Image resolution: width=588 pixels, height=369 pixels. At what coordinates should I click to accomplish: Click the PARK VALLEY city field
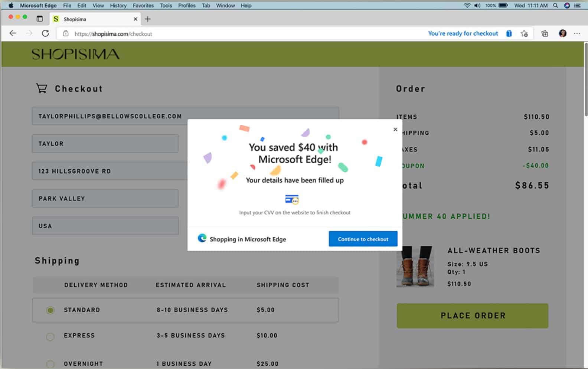(105, 198)
